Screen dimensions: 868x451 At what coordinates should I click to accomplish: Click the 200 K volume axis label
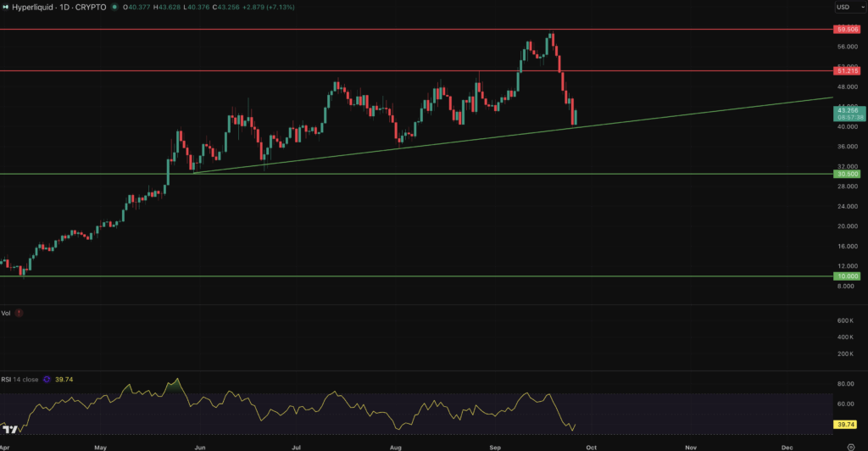click(845, 354)
